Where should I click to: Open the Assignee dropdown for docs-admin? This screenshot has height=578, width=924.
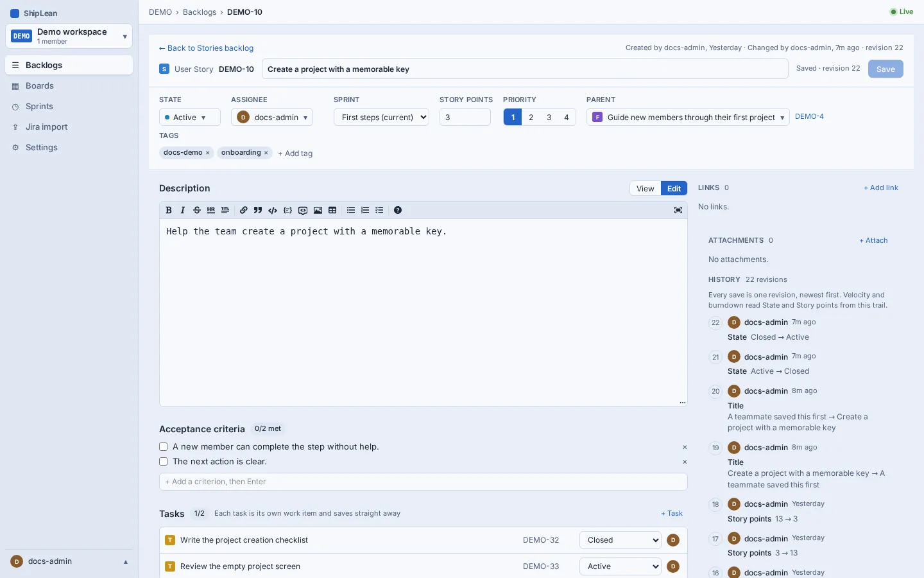point(272,117)
